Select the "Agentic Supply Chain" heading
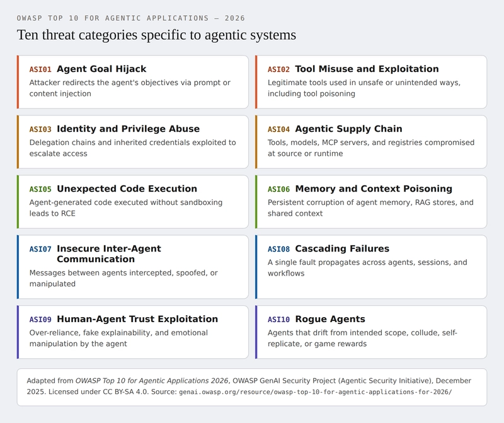The image size is (504, 423). 348,129
